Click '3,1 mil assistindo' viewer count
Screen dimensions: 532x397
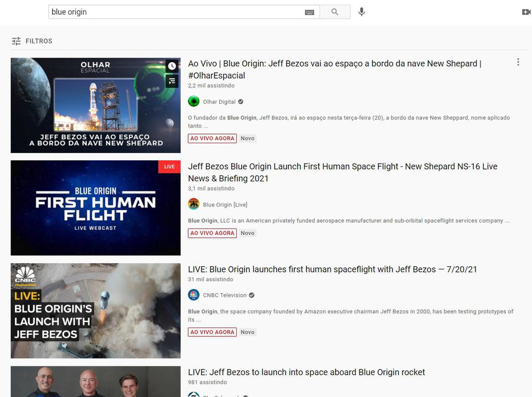point(211,188)
